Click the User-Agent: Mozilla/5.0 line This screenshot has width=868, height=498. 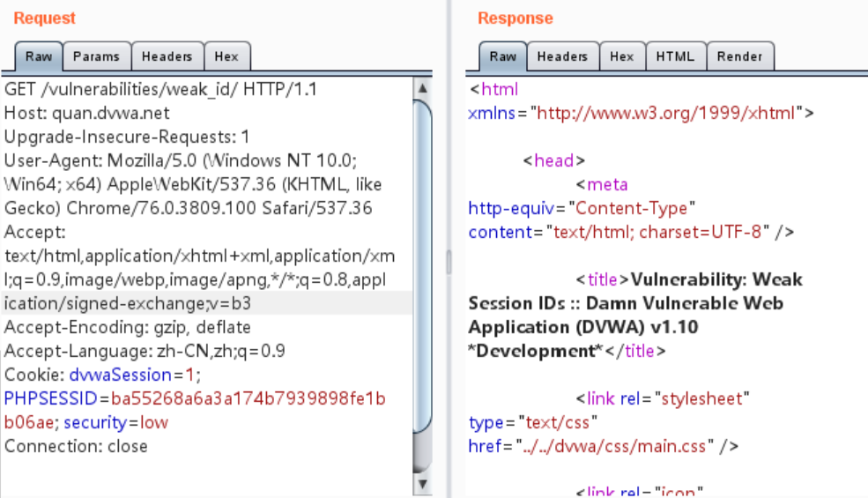[181, 160]
